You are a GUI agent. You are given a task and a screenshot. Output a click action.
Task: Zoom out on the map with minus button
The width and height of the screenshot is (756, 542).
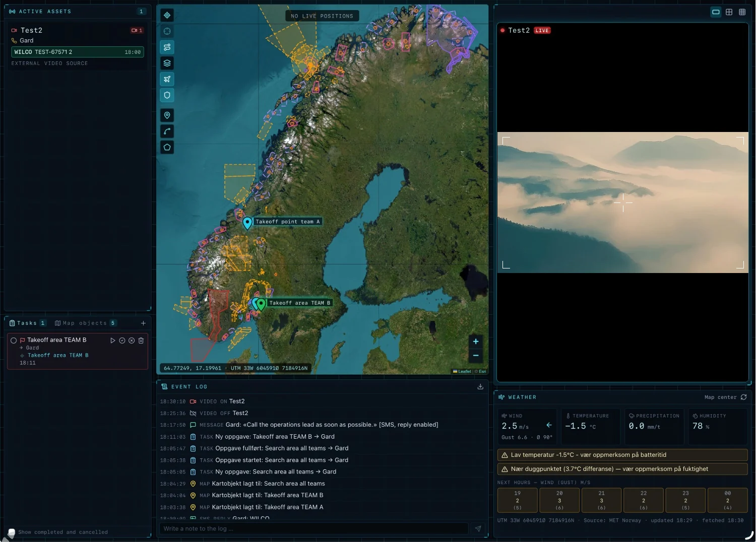[476, 356]
